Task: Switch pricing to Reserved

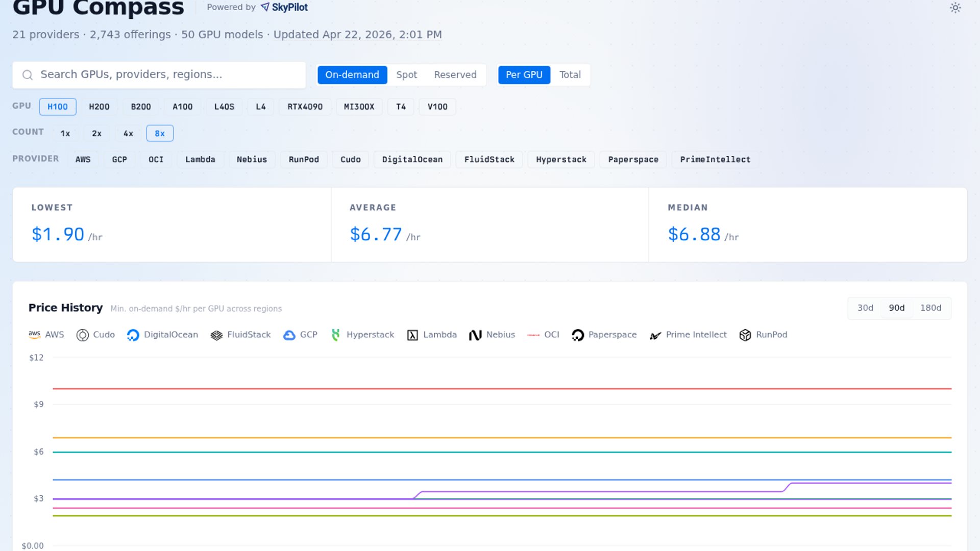Action: [x=455, y=75]
